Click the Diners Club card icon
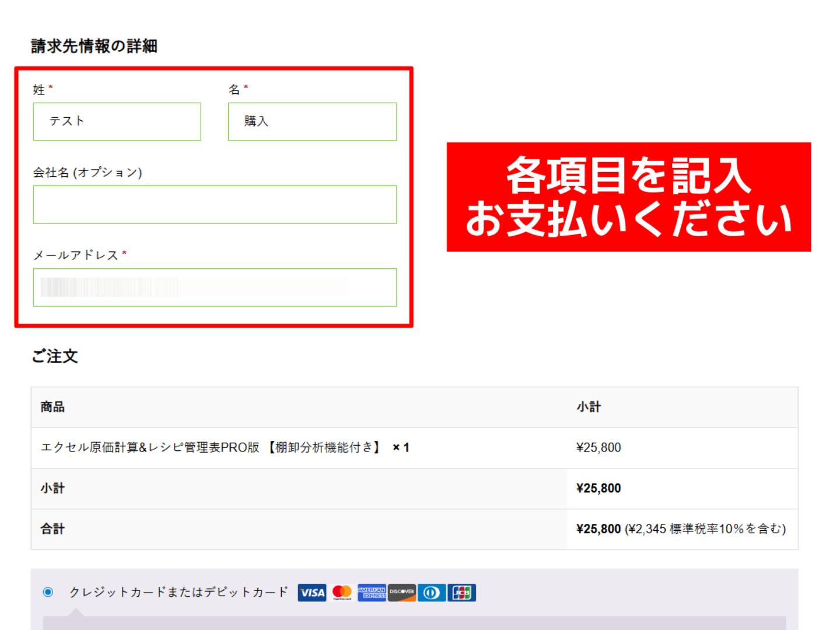This screenshot has width=840, height=630. tap(432, 593)
